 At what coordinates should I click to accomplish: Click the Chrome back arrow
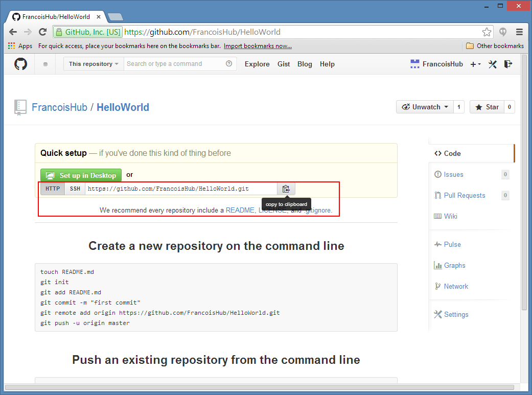pos(13,32)
